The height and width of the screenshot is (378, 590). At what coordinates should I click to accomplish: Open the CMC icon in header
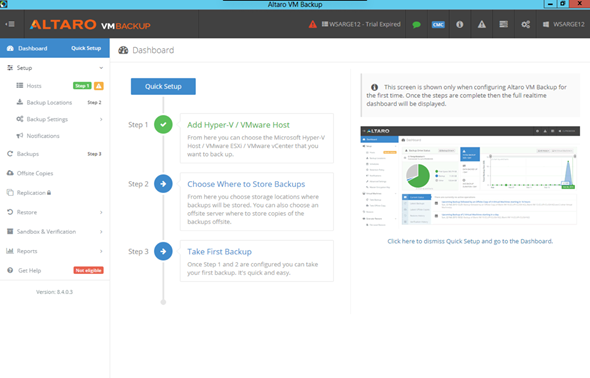438,24
